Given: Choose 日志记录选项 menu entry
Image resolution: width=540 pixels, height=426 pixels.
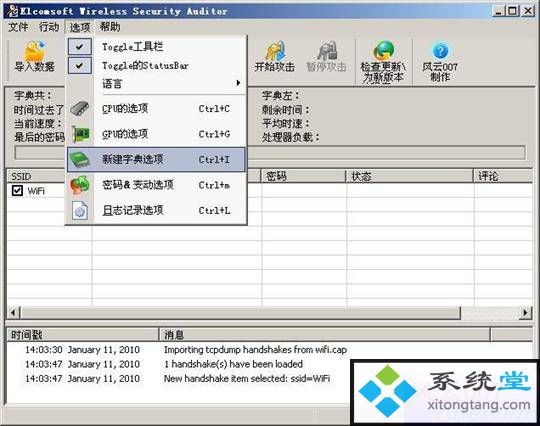Looking at the screenshot, I should (x=156, y=210).
